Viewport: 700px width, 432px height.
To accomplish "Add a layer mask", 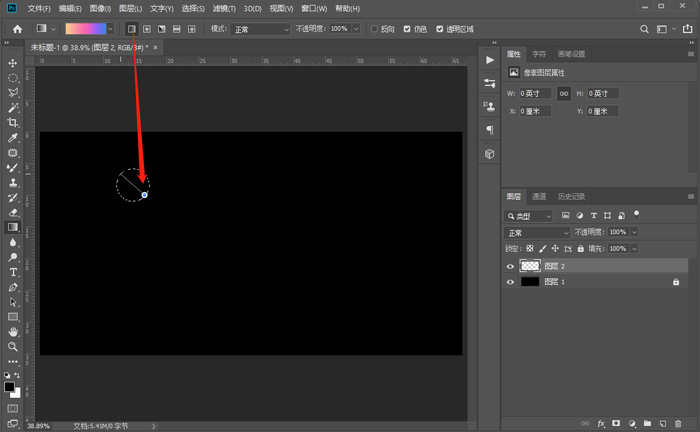I will tap(616, 424).
